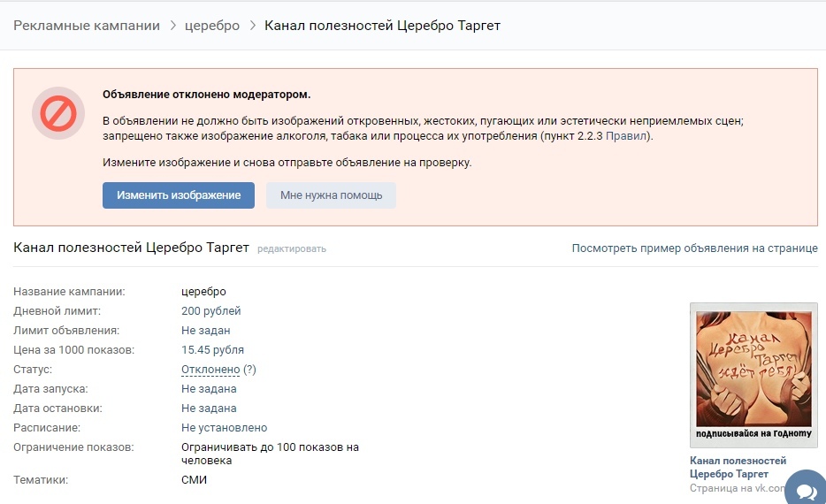Open the Правил link in the rejection notice
This screenshot has width=826, height=504.
627,136
